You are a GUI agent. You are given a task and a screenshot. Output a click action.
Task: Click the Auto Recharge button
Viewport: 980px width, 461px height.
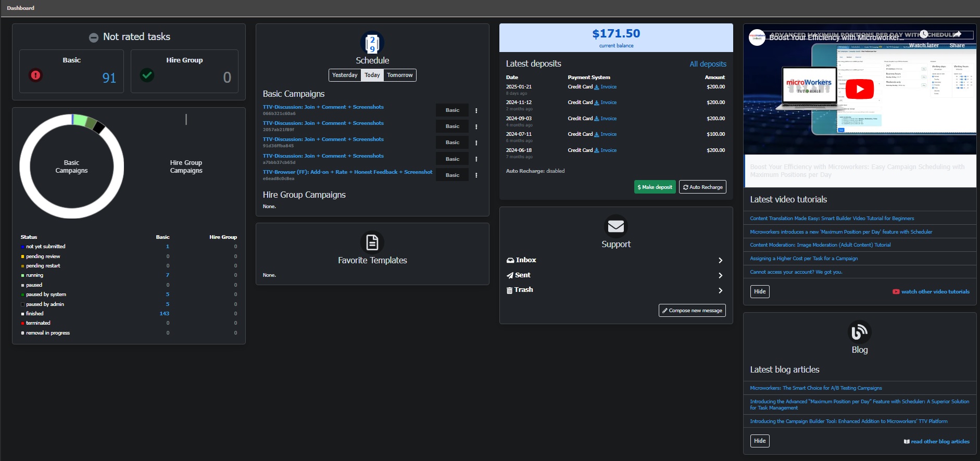coord(702,187)
